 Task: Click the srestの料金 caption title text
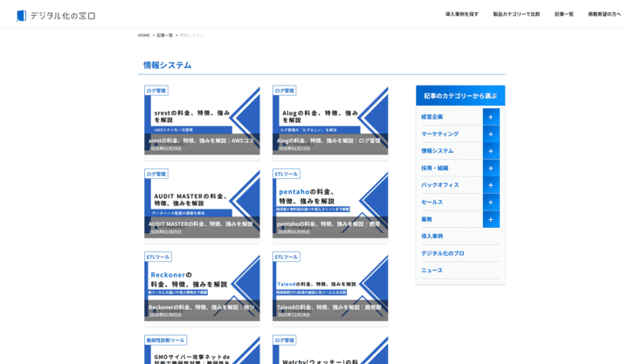click(202, 141)
